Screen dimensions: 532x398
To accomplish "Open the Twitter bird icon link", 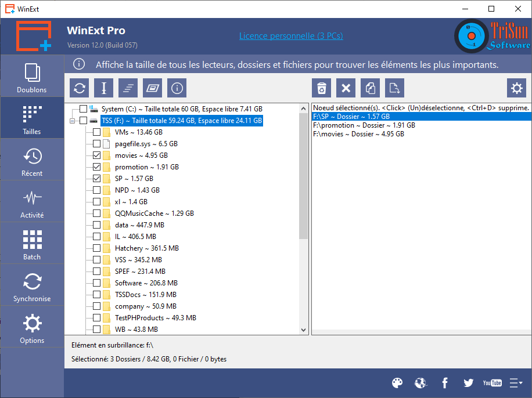I will [x=469, y=383].
